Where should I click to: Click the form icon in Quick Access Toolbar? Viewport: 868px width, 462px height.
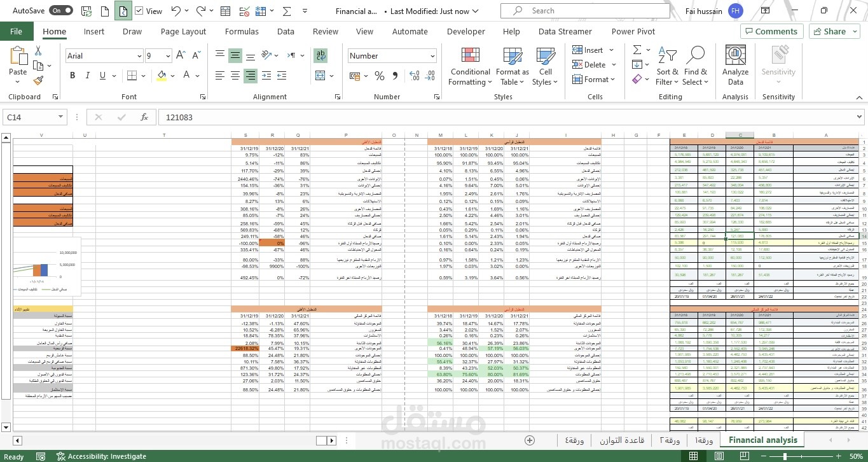224,11
